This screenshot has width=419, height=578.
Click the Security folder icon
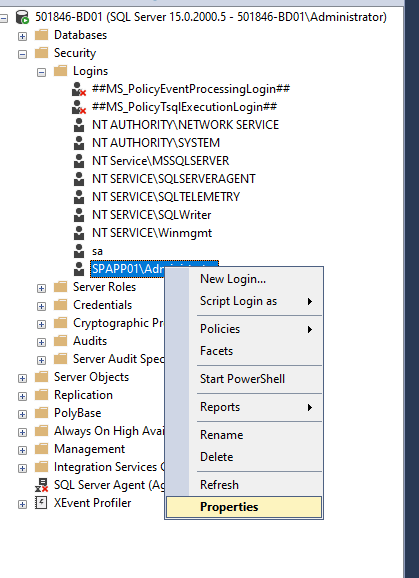click(x=42, y=53)
